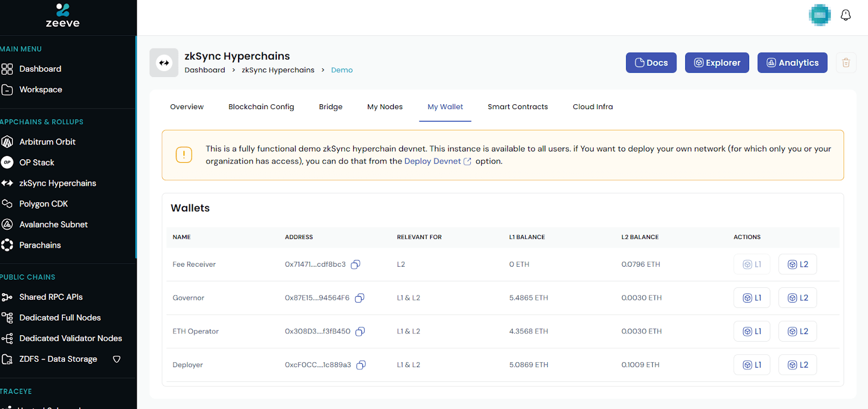Open the user profile avatar
The width and height of the screenshot is (868, 409).
(x=819, y=15)
